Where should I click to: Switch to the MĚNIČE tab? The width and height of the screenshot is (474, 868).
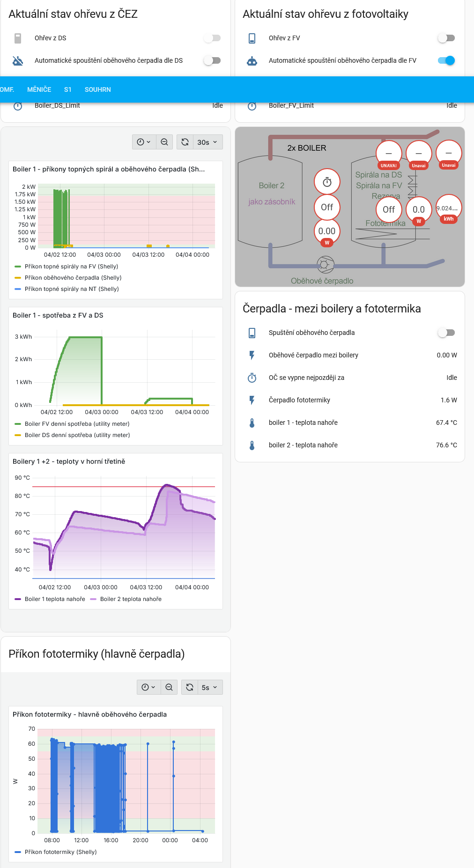coord(39,89)
